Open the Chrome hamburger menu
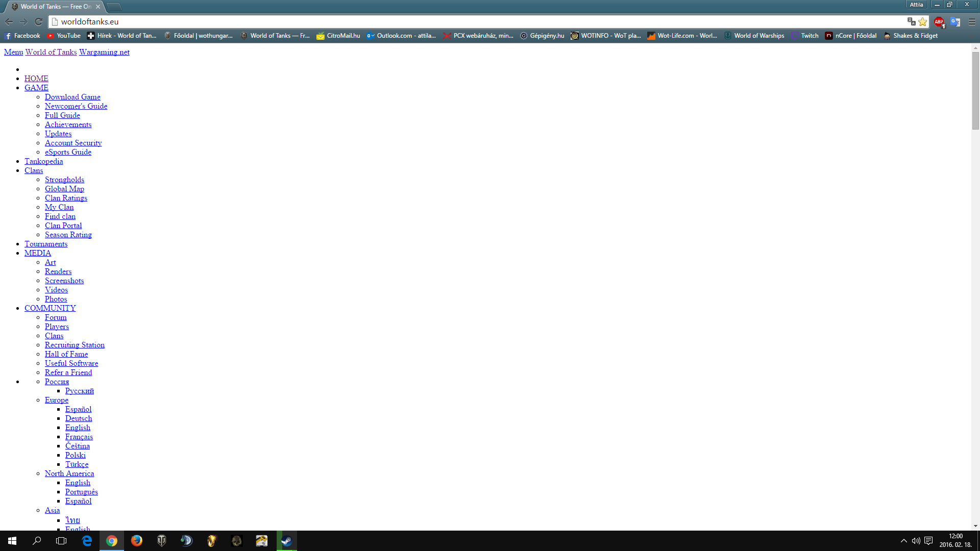The image size is (980, 551). 972,21
